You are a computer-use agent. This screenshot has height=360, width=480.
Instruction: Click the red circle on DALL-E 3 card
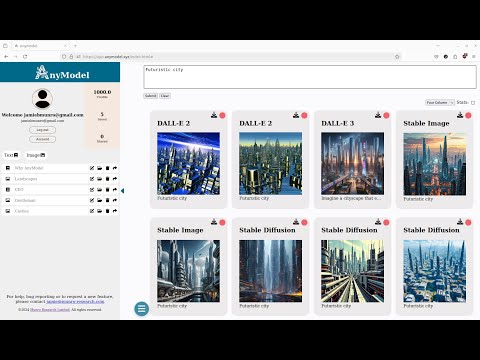(386, 115)
